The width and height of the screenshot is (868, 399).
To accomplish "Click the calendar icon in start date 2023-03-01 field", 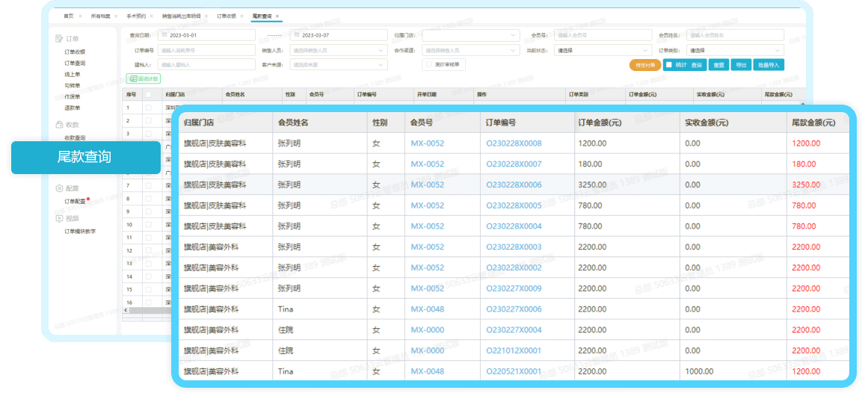I will 164,35.
